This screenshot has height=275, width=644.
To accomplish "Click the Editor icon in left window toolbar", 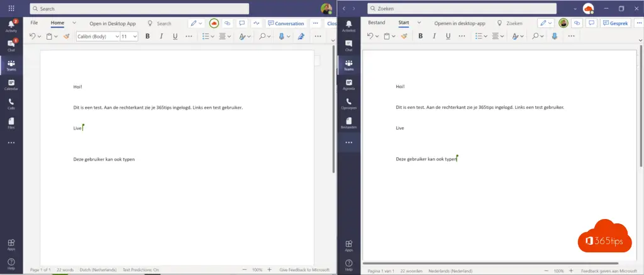I will coord(301,36).
